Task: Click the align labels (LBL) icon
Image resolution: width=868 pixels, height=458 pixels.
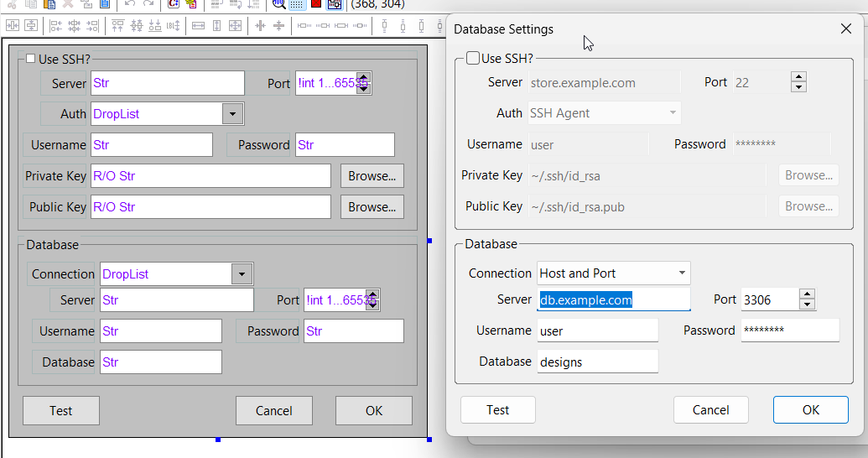Action: click(x=173, y=26)
